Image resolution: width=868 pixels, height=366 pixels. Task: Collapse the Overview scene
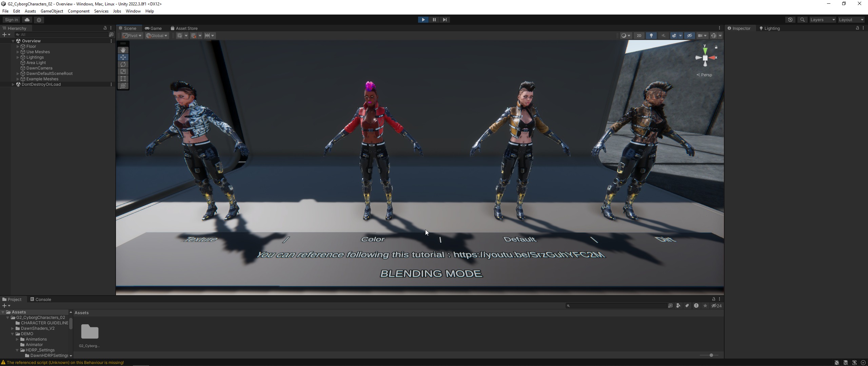coord(13,41)
